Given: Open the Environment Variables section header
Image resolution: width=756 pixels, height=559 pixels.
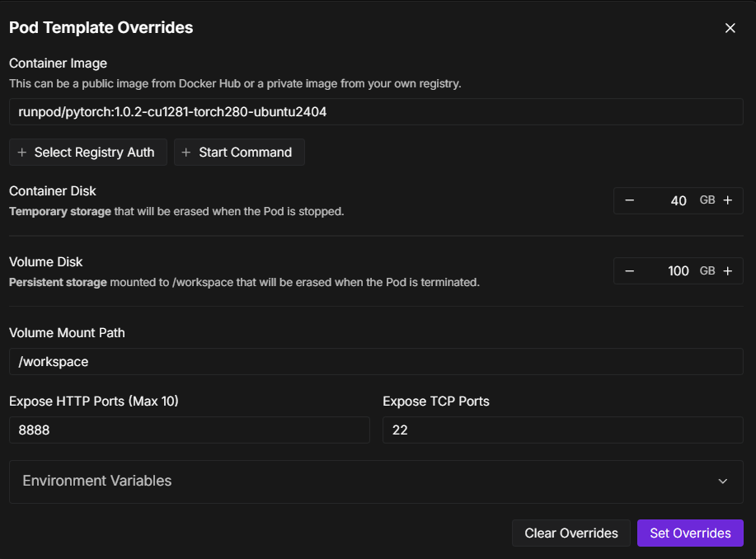Looking at the screenshot, I should (97, 481).
